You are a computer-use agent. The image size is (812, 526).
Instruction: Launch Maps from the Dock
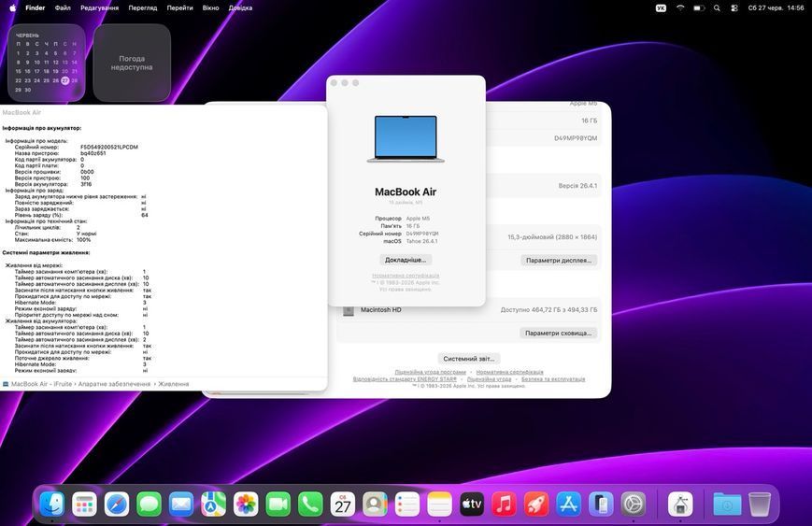213,504
